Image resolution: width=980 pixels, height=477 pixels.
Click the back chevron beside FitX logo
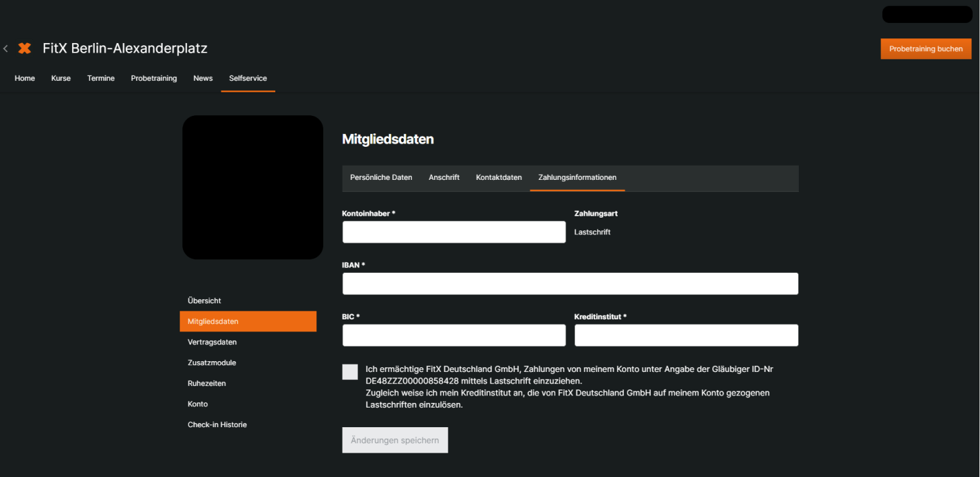5,49
